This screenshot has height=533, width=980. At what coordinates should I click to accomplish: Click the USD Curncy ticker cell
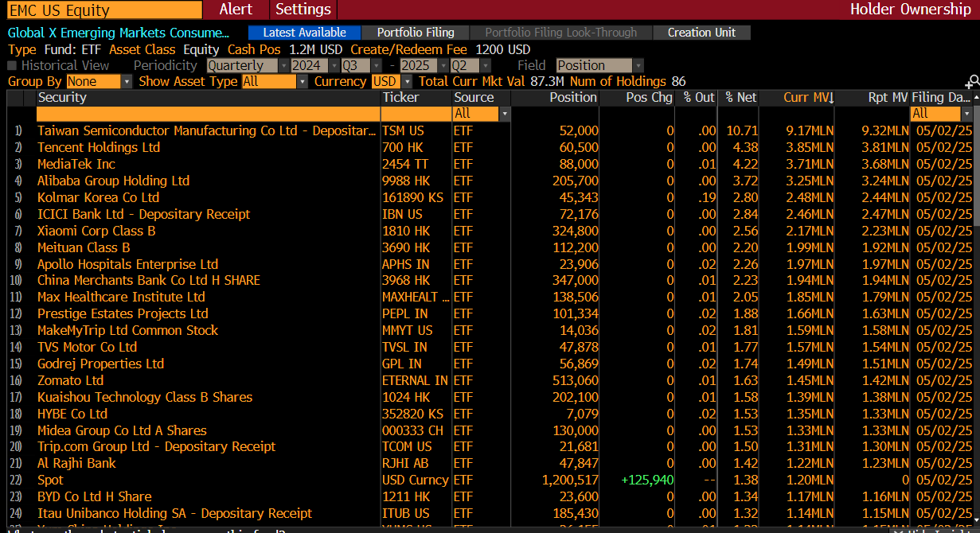coord(416,480)
